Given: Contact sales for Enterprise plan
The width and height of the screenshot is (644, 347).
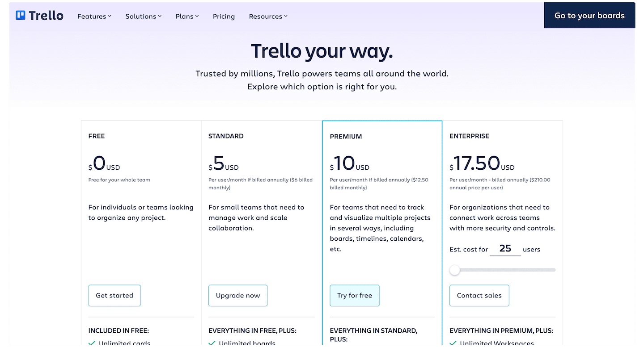Looking at the screenshot, I should (479, 296).
